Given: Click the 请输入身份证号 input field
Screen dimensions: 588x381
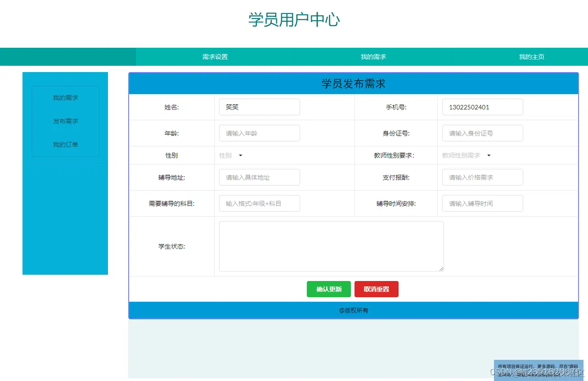Looking at the screenshot, I should click(x=482, y=133).
